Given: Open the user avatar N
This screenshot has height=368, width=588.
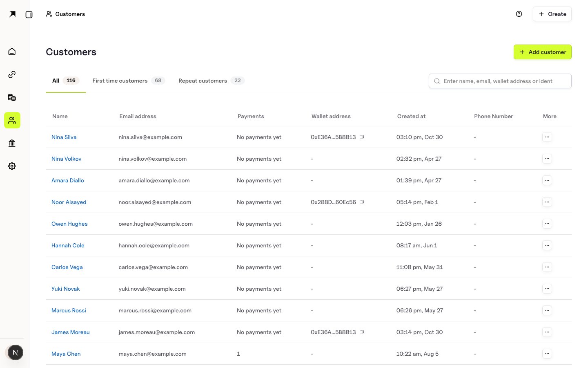Looking at the screenshot, I should click(x=15, y=352).
